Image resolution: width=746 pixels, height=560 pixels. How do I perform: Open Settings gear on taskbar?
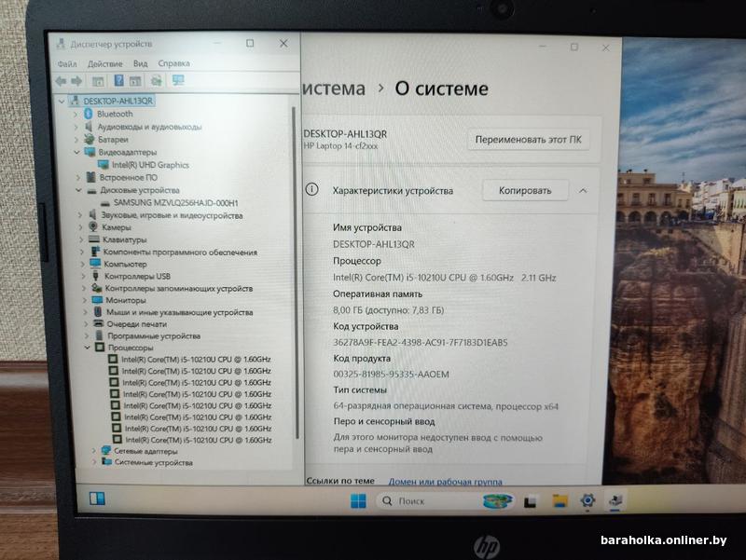tap(587, 500)
